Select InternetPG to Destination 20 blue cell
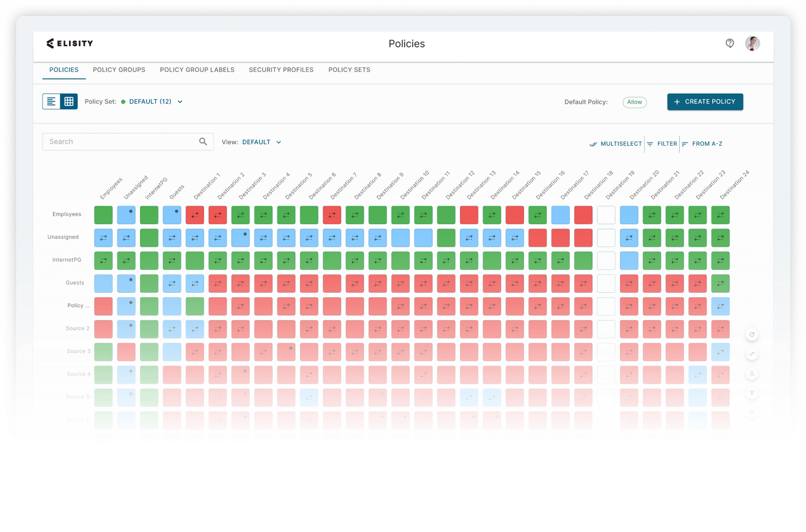This screenshot has height=532, width=806. pyautogui.click(x=629, y=261)
